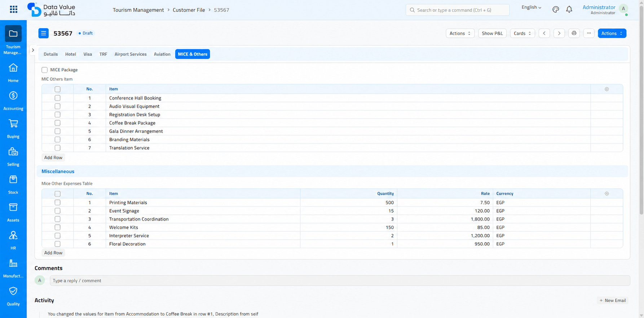Viewport: 644px width, 318px height.
Task: Toggle the sidebar menu button beside 53567
Action: pos(43,33)
